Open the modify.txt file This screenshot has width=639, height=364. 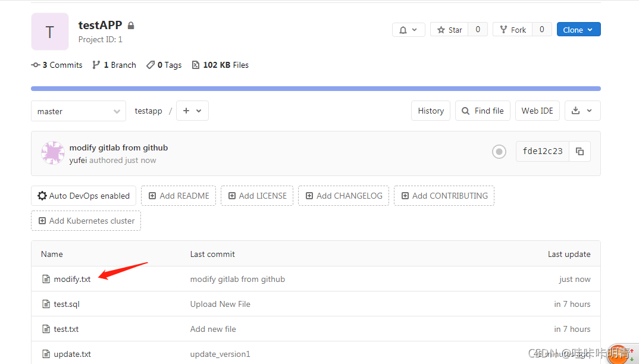click(72, 279)
